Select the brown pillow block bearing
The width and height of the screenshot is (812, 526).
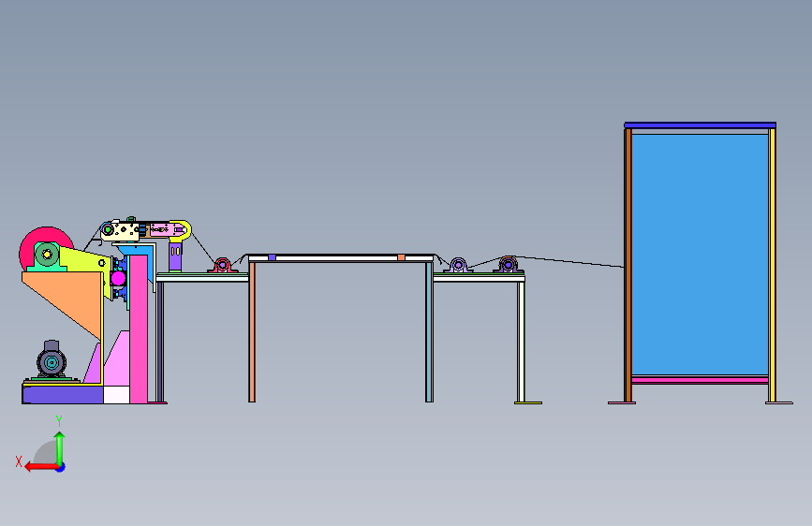(508, 265)
